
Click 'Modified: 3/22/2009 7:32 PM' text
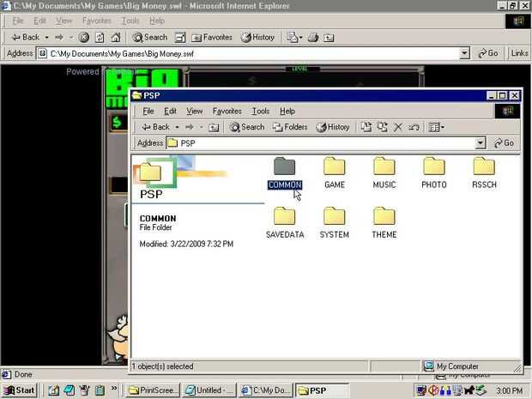coord(186,244)
